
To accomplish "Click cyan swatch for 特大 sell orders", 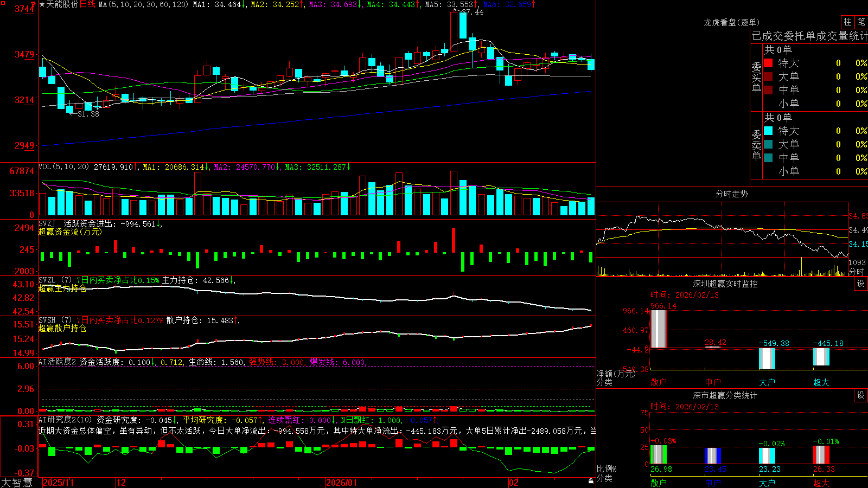I will pyautogui.click(x=768, y=131).
